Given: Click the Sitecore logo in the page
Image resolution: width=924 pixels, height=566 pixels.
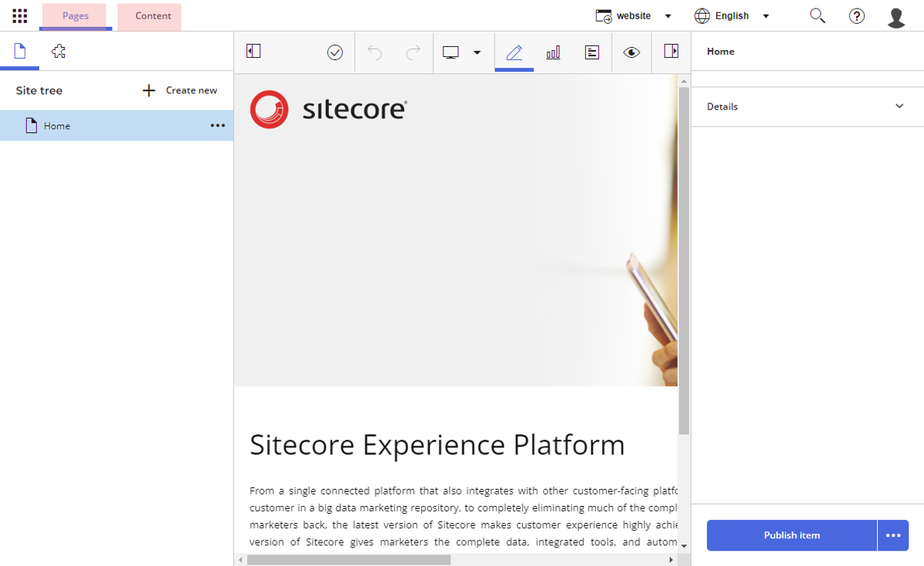Looking at the screenshot, I should 328,109.
